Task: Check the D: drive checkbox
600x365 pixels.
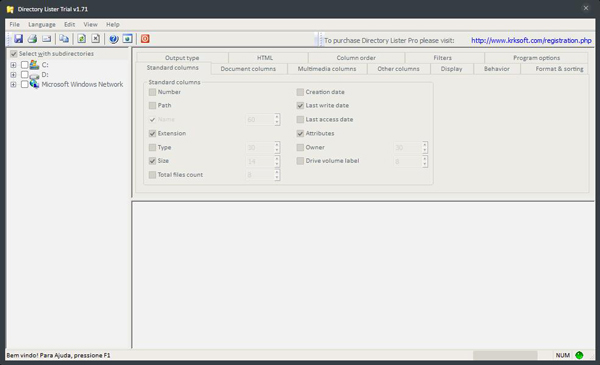Action: click(x=24, y=74)
